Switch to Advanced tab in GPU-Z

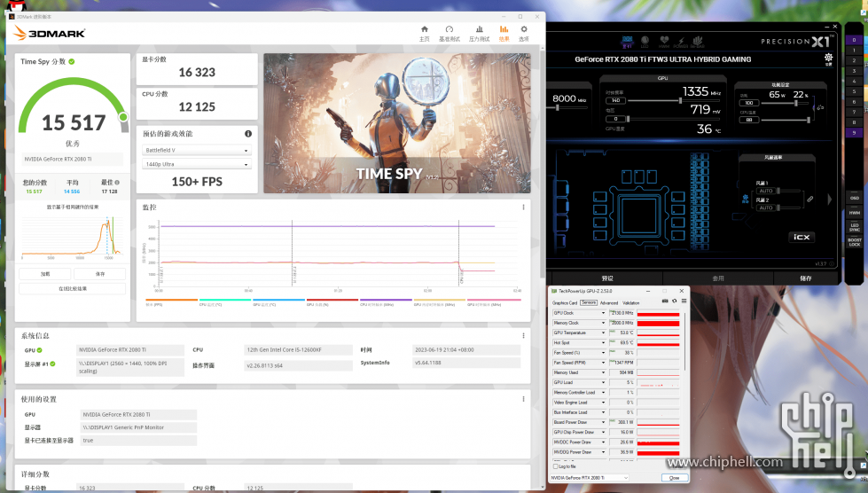pos(609,302)
